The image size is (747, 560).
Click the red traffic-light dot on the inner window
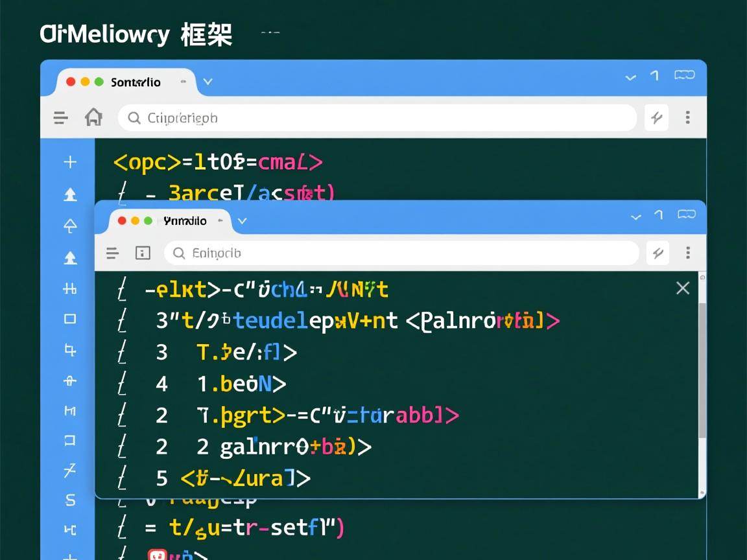coord(121,220)
